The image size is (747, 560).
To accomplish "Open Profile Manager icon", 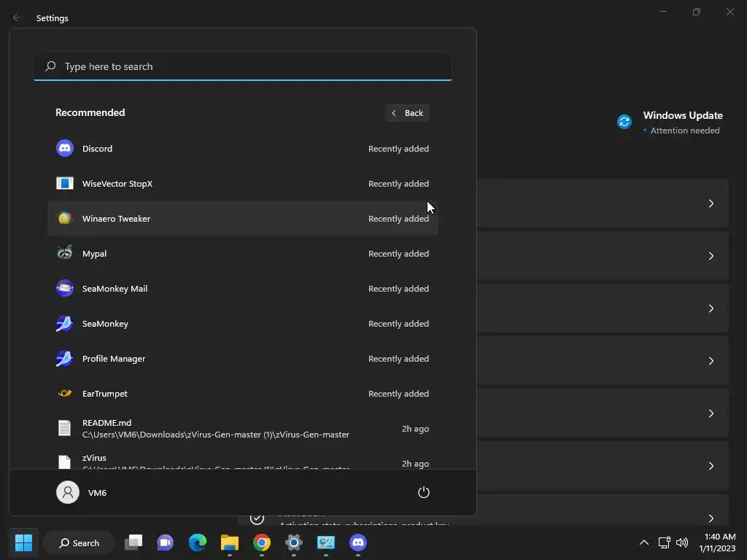I will pos(65,358).
